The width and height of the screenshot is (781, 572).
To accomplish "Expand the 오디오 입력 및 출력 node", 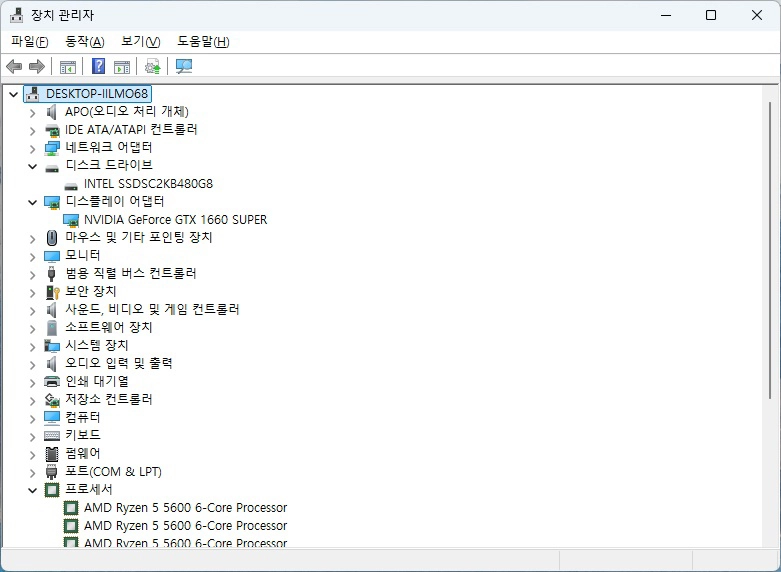I will (x=32, y=365).
